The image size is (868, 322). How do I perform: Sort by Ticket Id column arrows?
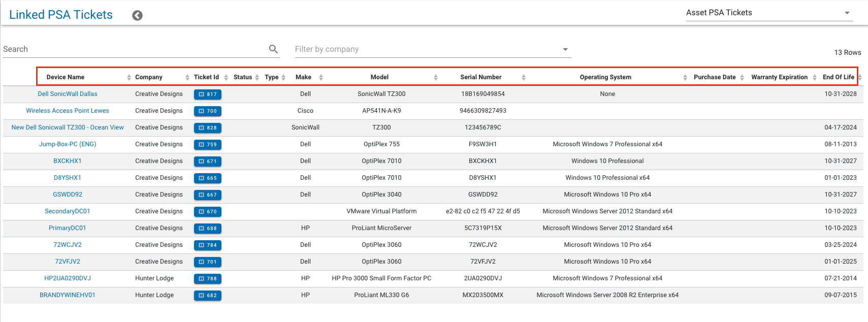226,77
